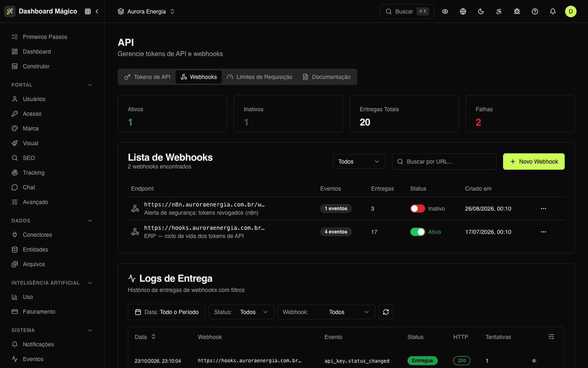Open the Webhook filter dropdown in logs

click(x=326, y=312)
